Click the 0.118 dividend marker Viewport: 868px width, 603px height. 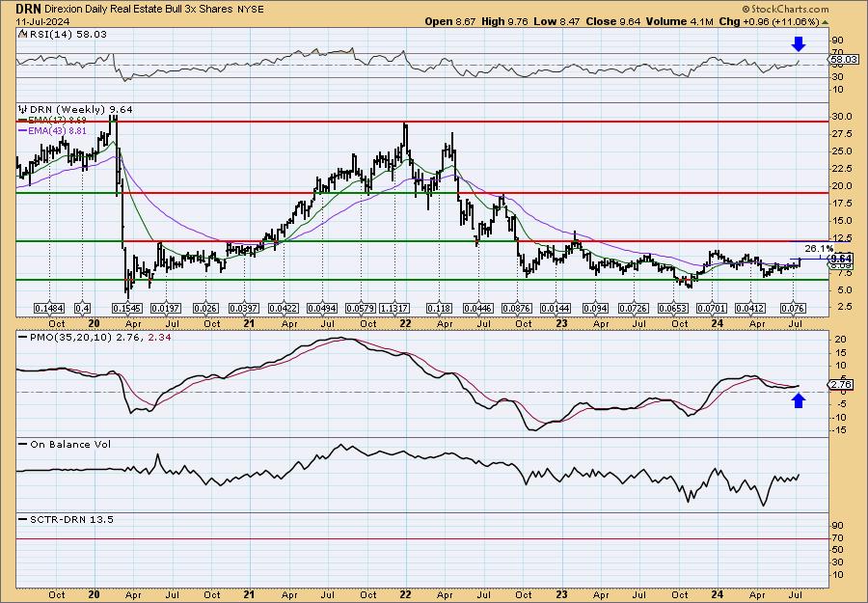[x=440, y=308]
